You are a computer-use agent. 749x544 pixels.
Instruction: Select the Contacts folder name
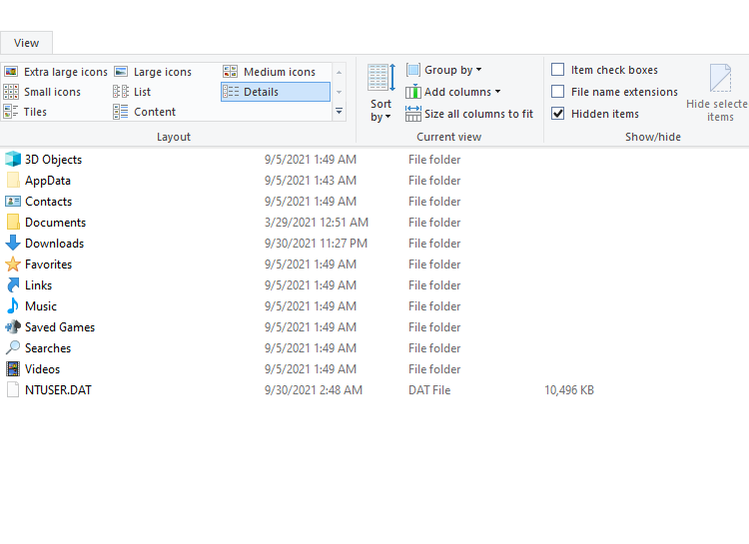pos(48,202)
